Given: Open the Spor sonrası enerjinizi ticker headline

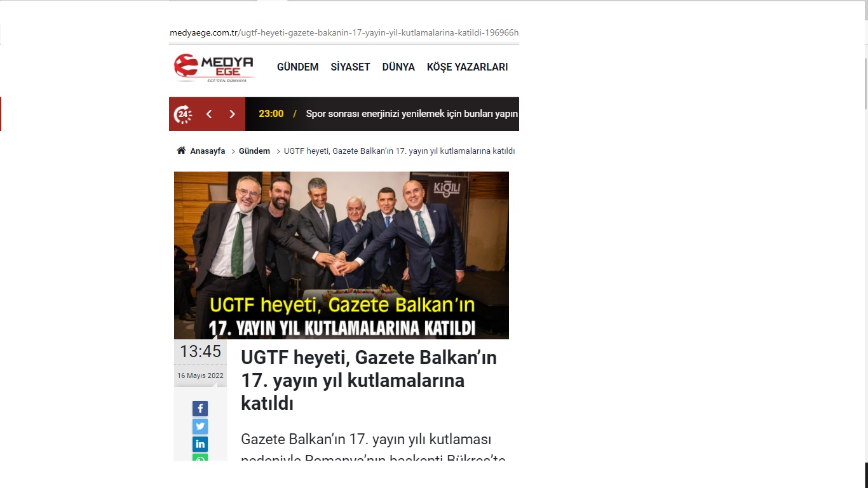Looking at the screenshot, I should (412, 114).
